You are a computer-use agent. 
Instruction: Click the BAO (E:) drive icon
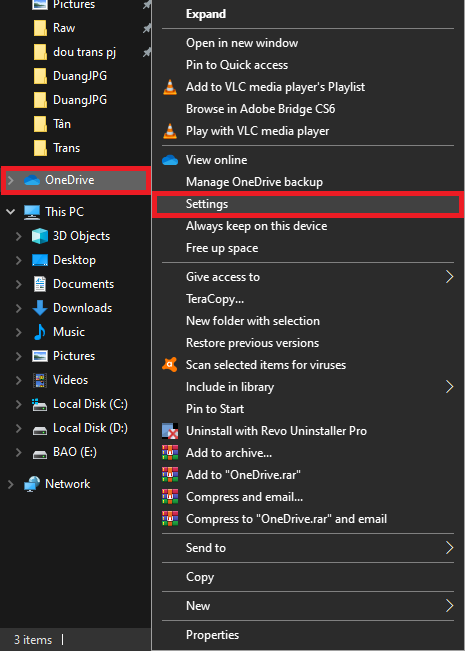click(40, 454)
